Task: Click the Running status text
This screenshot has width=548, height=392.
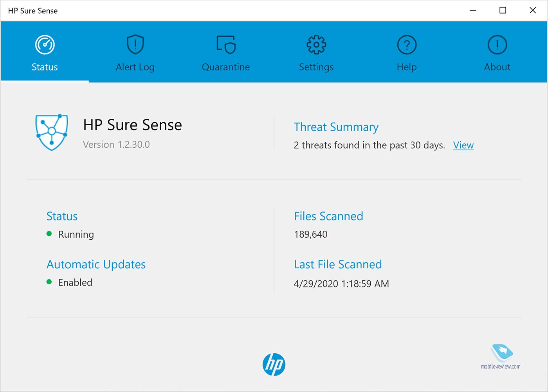Action: pyautogui.click(x=76, y=235)
